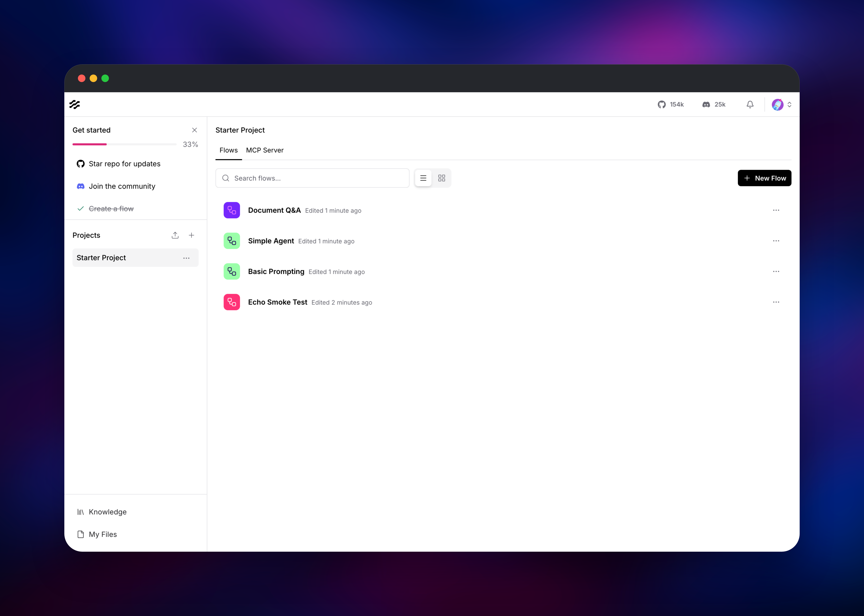This screenshot has height=616, width=864.
Task: Click the completed Create a flow item
Action: point(135,209)
